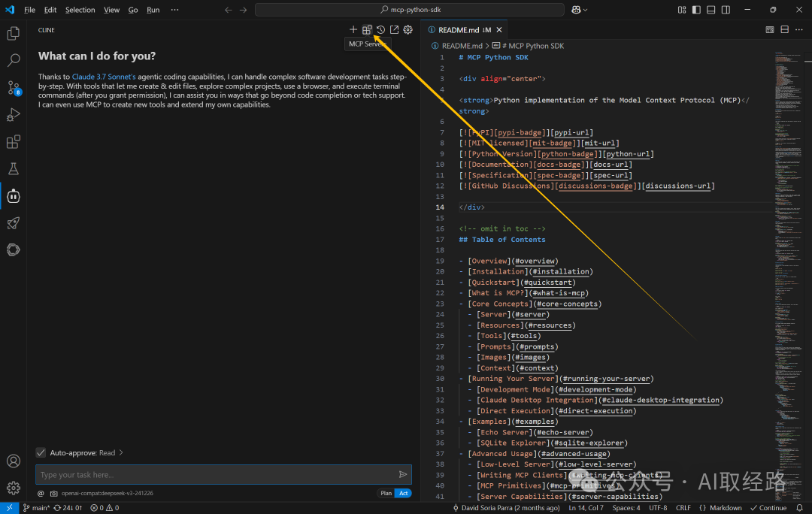Open Customize Layout in title bar
Screen dimensions: 812x514
pos(682,10)
